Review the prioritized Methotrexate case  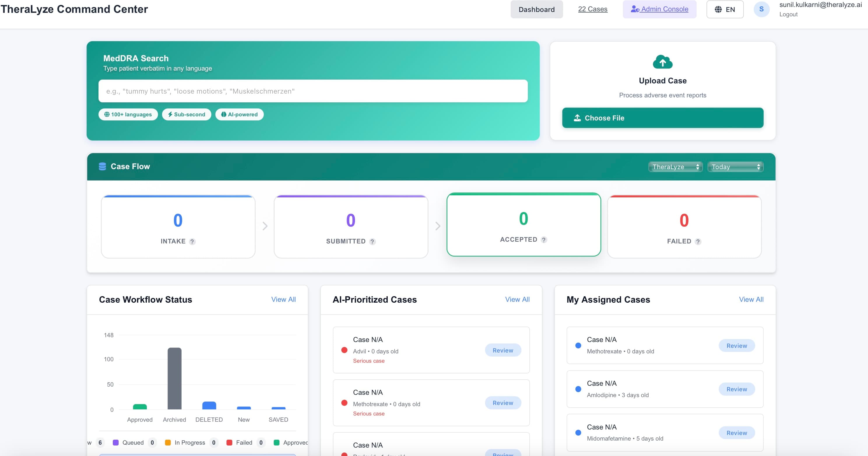[x=503, y=403]
